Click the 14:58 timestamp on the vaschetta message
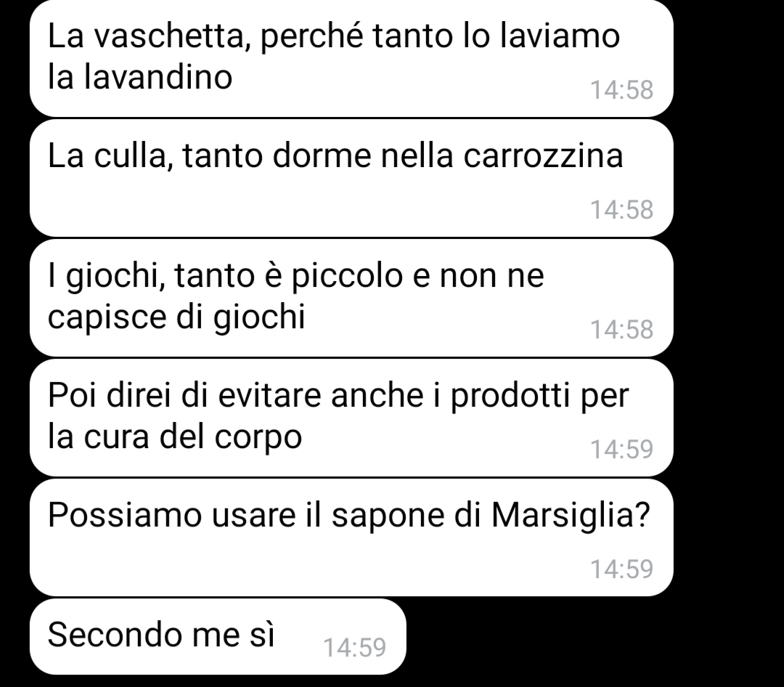 (621, 90)
